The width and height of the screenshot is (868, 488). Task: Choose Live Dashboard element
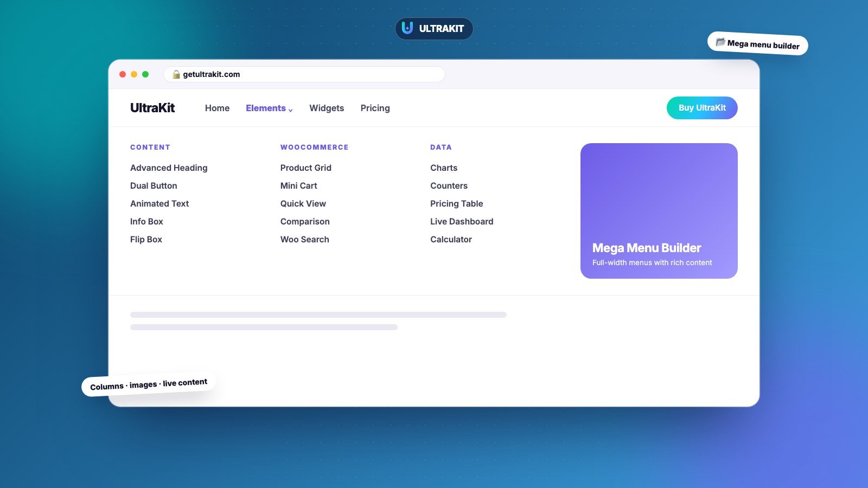point(462,221)
